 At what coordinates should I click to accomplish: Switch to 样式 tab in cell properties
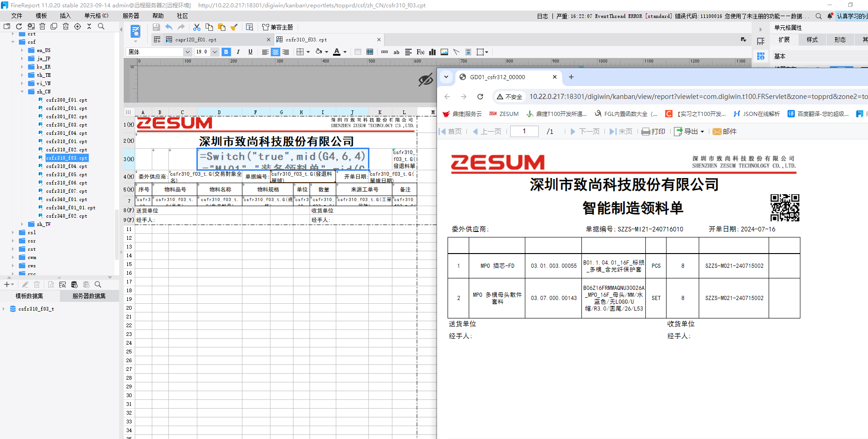click(x=812, y=40)
